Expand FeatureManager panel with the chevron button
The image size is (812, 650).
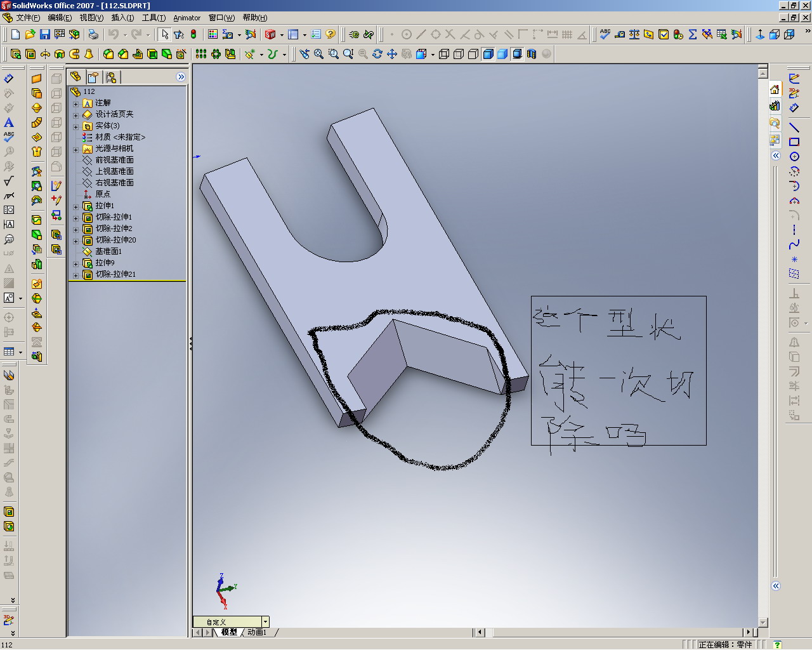181,77
